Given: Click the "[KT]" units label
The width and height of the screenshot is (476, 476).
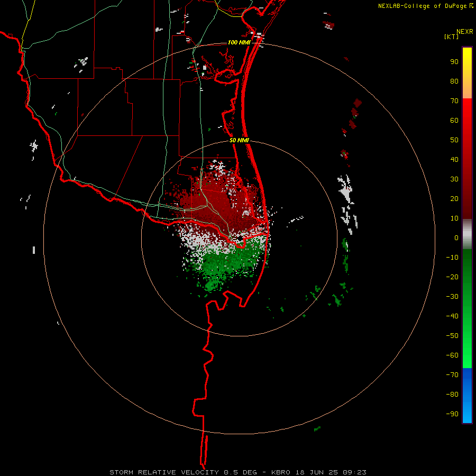Looking at the screenshot, I should point(452,36).
